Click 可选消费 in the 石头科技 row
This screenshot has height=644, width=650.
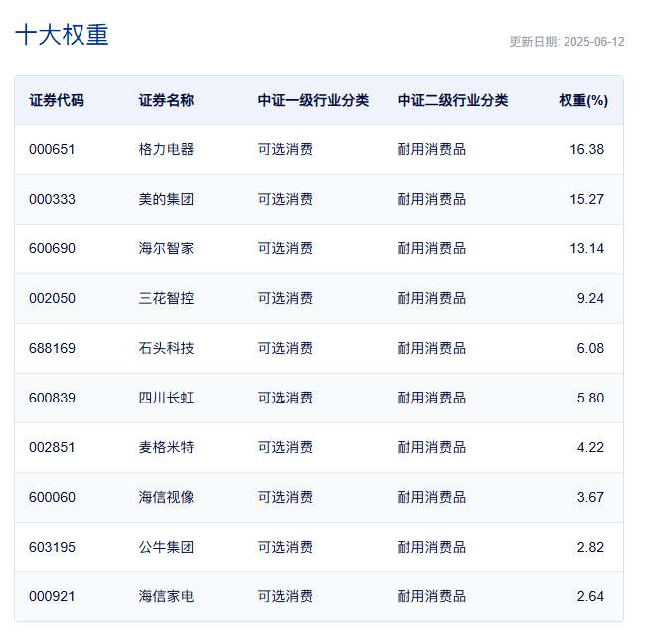point(285,348)
